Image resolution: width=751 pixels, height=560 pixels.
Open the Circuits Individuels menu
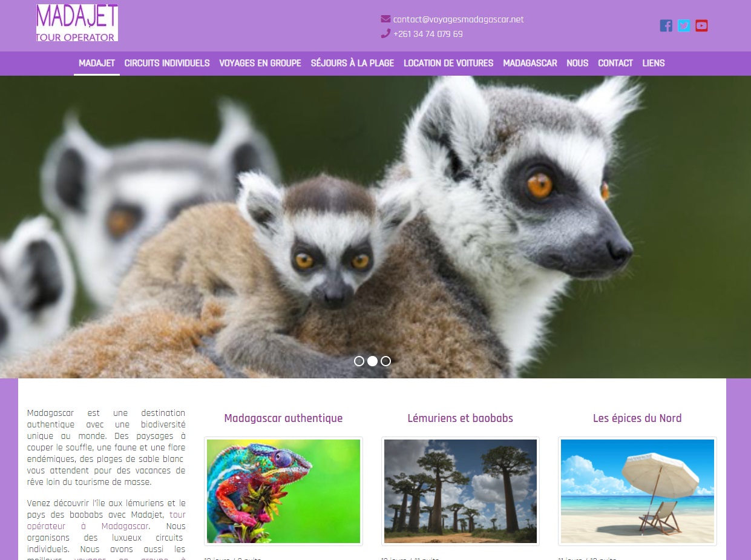(x=167, y=63)
